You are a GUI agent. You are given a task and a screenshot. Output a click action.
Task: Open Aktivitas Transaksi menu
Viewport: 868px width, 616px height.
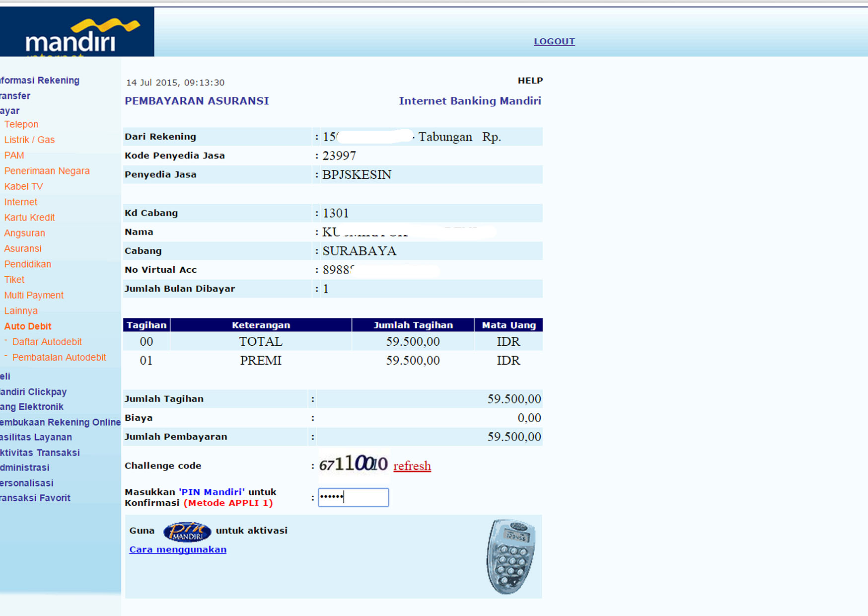pos(40,453)
